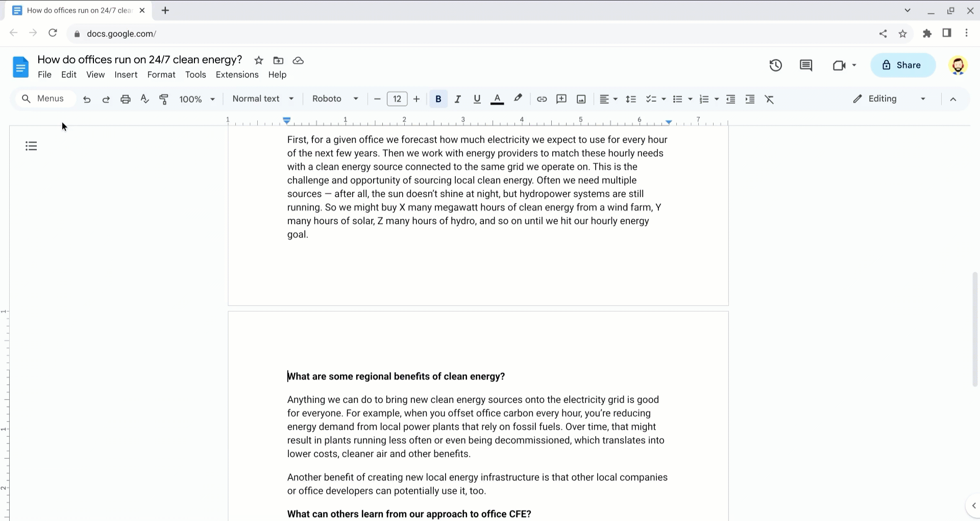
Task: Open the Roboto font dropdown
Action: click(335, 99)
